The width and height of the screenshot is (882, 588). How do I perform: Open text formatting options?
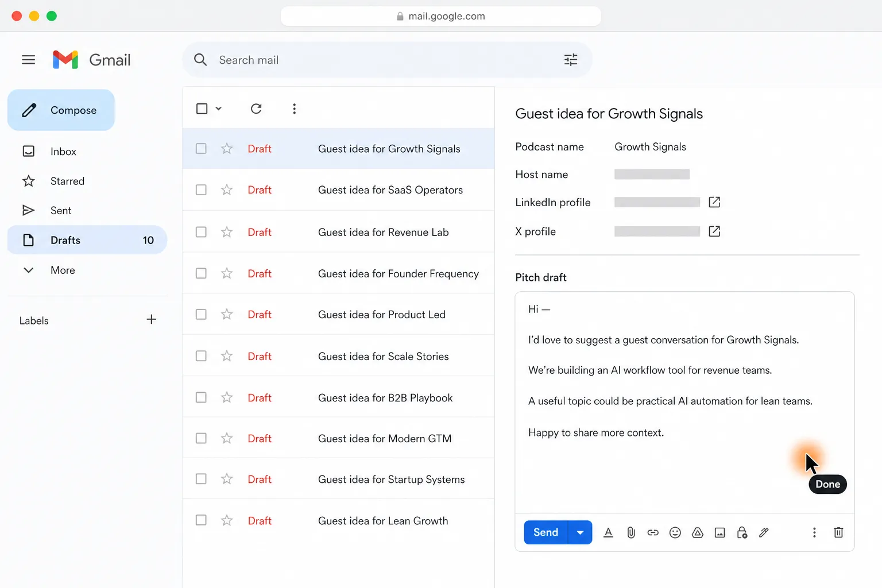tap(609, 533)
